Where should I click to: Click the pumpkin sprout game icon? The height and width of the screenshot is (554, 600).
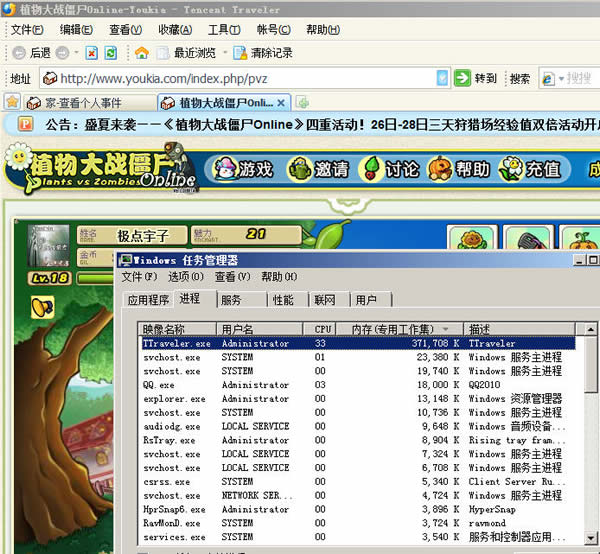[581, 237]
